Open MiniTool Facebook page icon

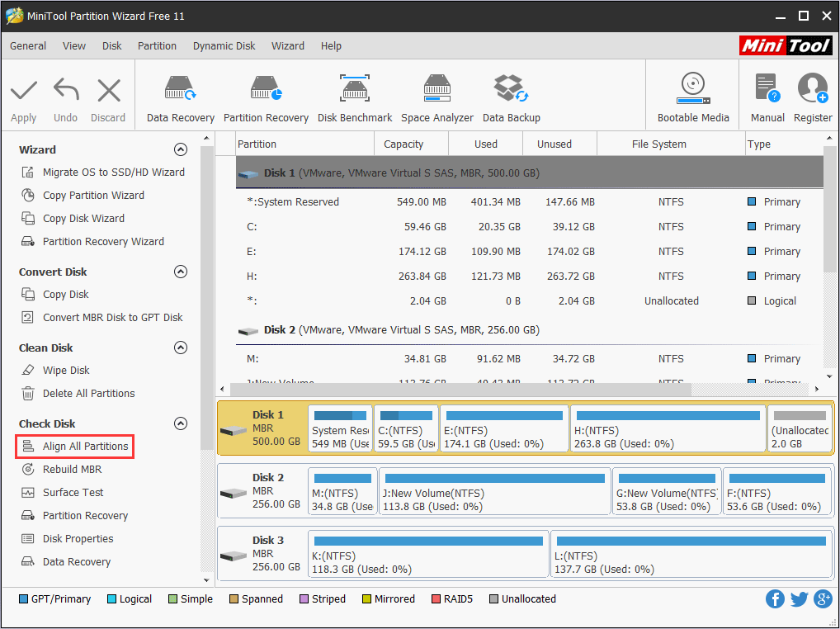click(775, 598)
